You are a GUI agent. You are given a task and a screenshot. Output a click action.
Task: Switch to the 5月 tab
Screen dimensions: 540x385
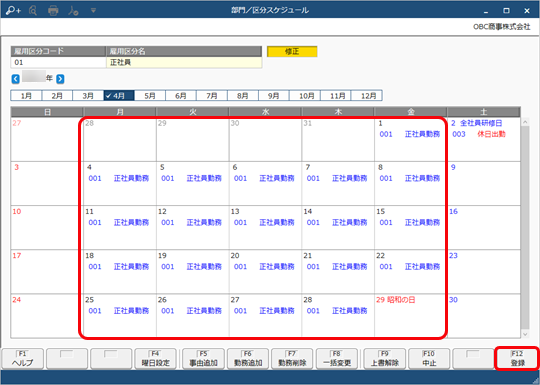(150, 95)
